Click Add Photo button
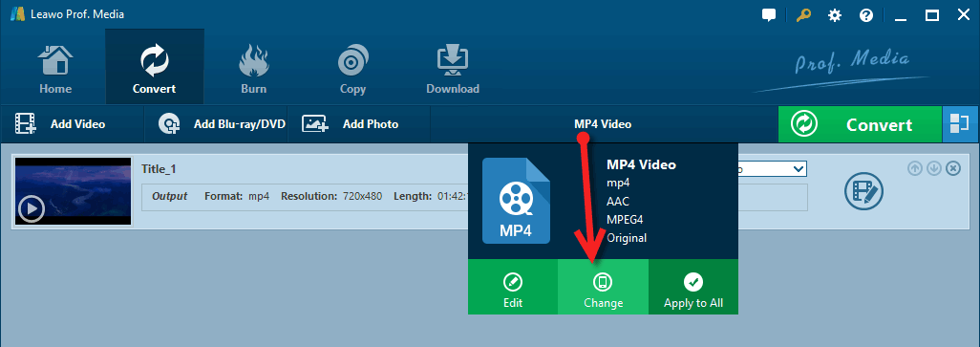Viewport: 980px width, 347px height. pos(351,124)
